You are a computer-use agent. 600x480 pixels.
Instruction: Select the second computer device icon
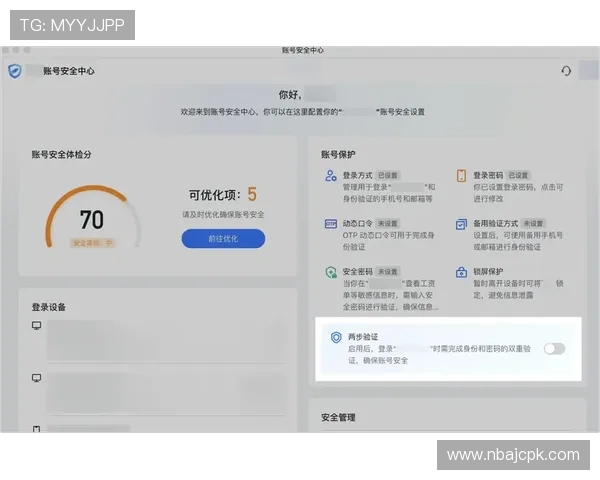[x=36, y=378]
